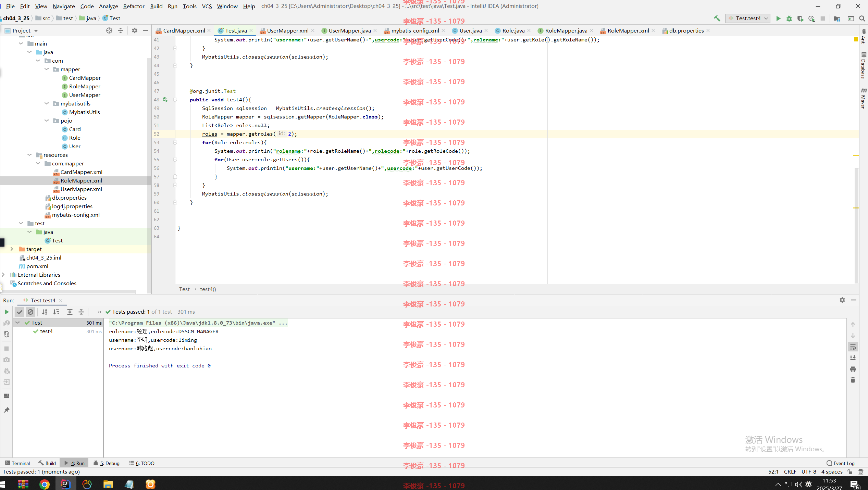868x490 pixels.
Task: Run with coverage icon in top toolbar
Action: point(800,18)
